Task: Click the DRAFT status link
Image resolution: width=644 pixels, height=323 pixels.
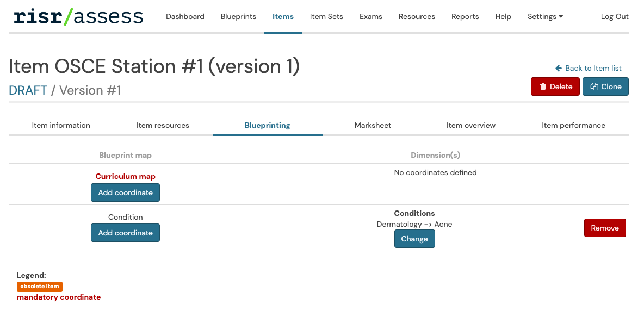Action: (28, 90)
